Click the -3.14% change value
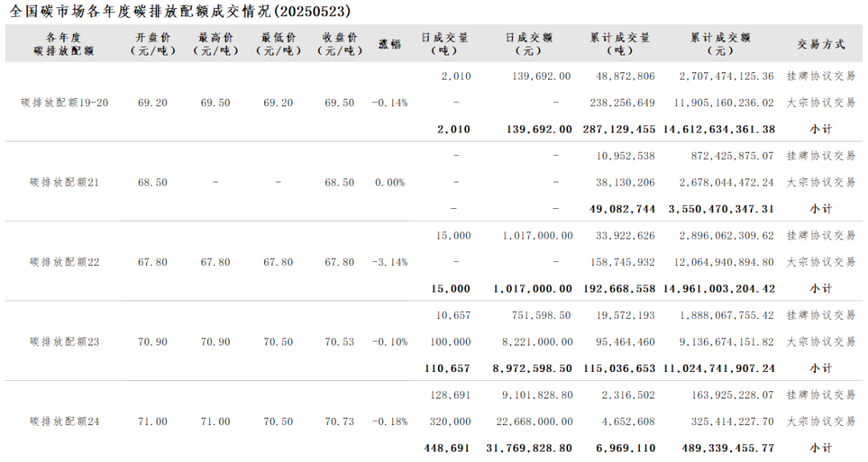The image size is (868, 462). pos(390,262)
